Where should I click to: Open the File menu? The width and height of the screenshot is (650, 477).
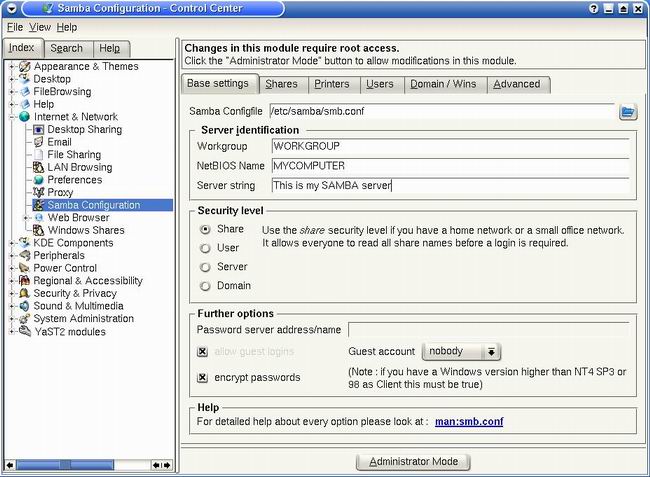[x=15, y=27]
